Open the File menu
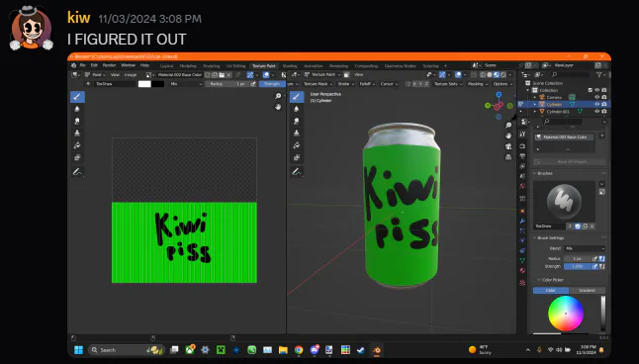Screen dimensions: 639x364 (83, 65)
